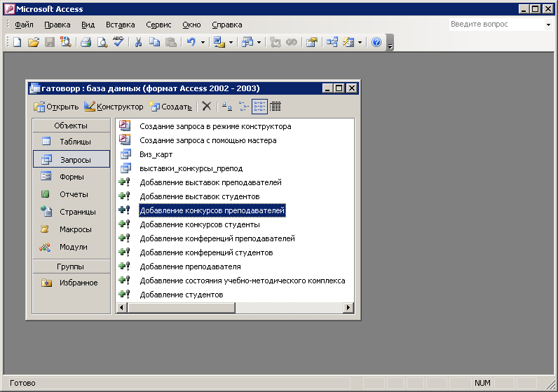Click the Undo arrow icon
The height and width of the screenshot is (392, 558).
(x=191, y=42)
